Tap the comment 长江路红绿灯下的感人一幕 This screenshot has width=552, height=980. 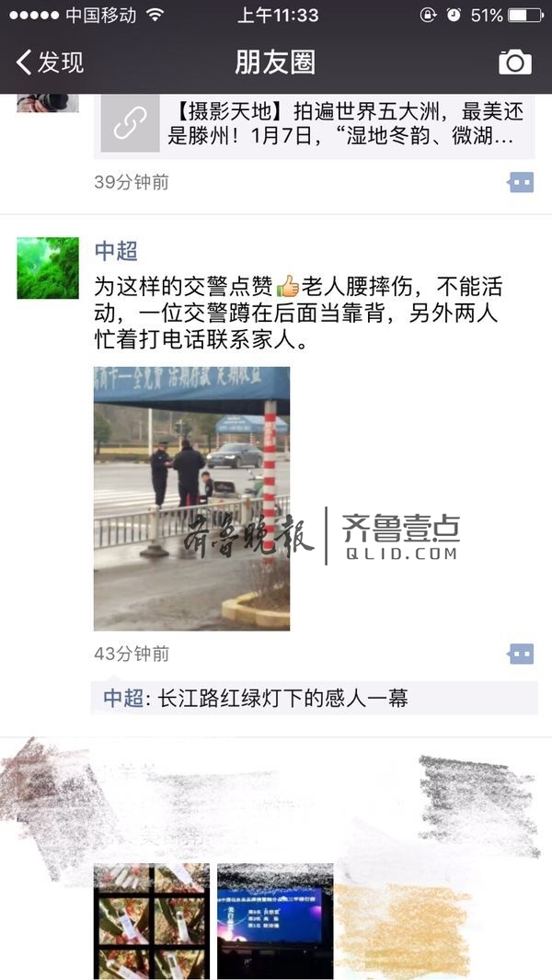point(282,698)
